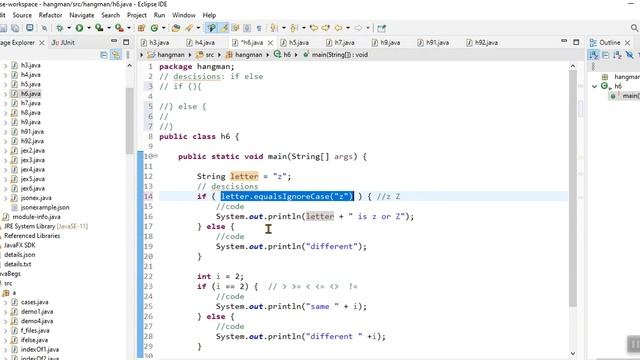
Task: Open the Debug button dropdown arrow
Action: tap(69, 28)
